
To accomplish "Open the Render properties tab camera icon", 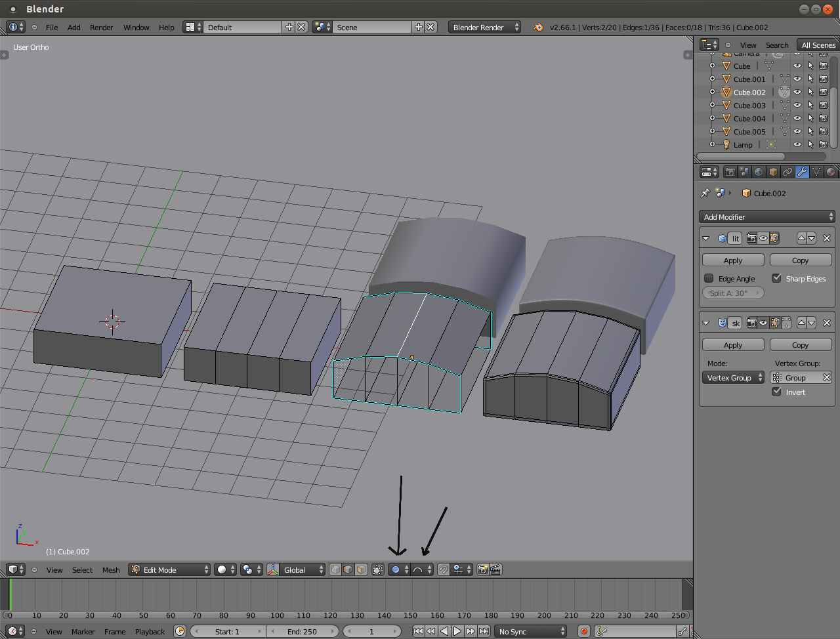I will pos(730,172).
